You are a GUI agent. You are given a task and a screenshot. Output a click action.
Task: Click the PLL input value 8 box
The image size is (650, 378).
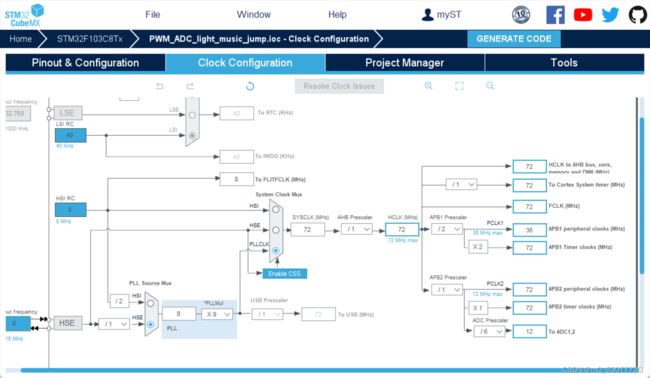tap(179, 314)
